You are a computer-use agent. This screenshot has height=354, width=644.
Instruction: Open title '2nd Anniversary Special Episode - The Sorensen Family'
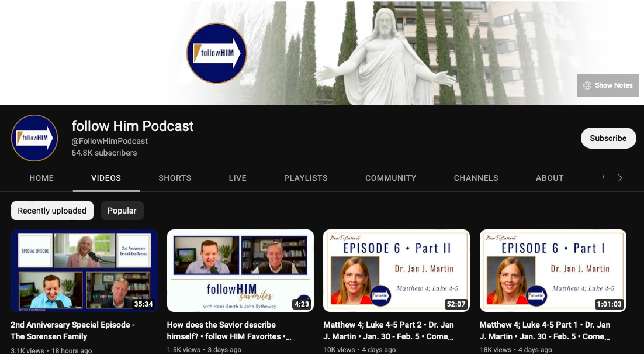(72, 331)
